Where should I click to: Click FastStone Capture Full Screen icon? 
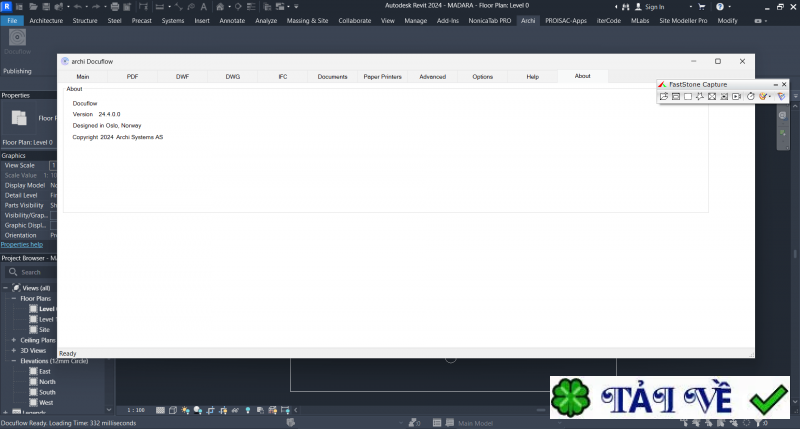(x=712, y=96)
